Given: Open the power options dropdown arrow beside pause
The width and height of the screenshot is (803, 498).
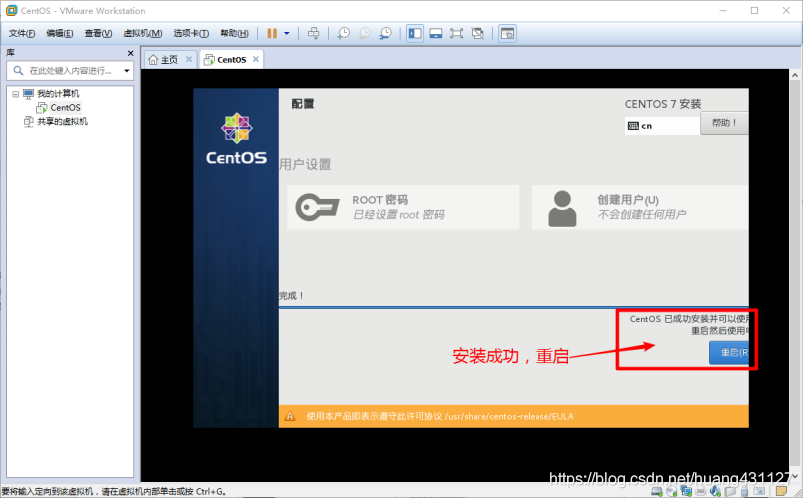Looking at the screenshot, I should point(287,33).
